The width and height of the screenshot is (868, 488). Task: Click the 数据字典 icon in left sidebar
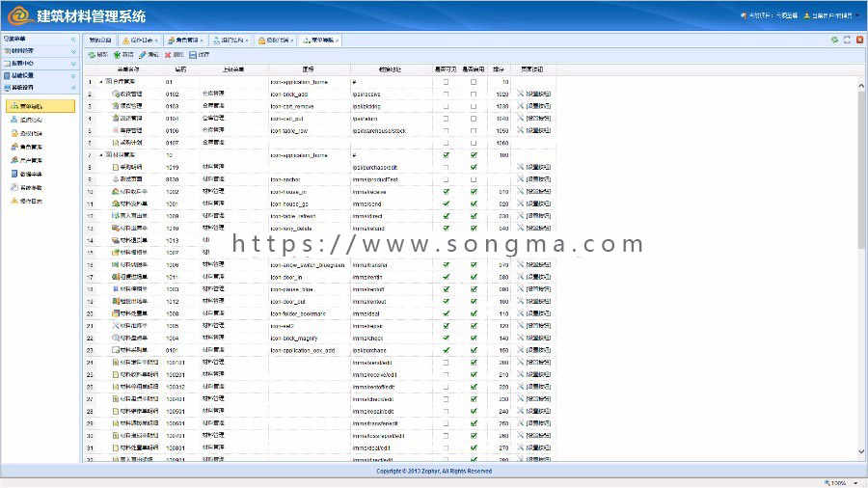tap(14, 174)
